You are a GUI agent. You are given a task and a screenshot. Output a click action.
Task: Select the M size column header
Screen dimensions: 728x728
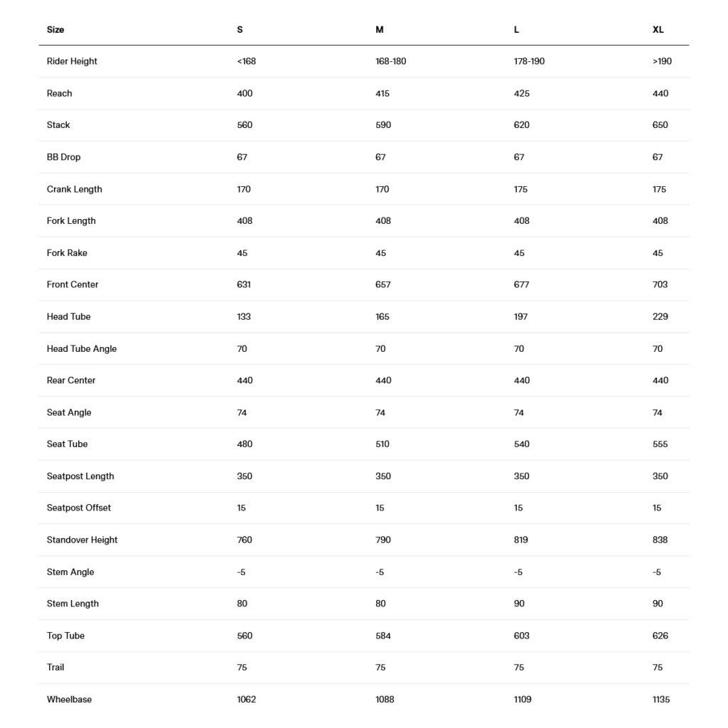tap(380, 30)
